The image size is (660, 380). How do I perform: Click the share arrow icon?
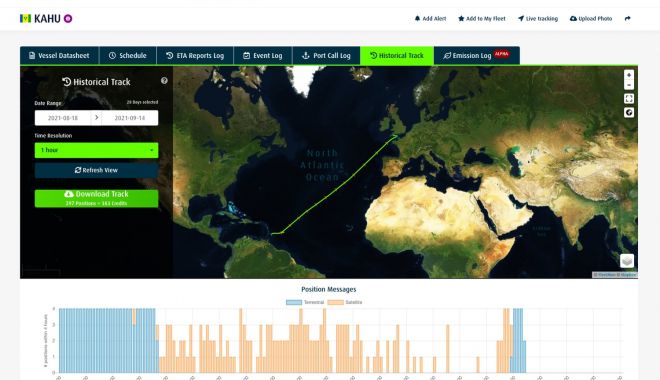click(628, 19)
